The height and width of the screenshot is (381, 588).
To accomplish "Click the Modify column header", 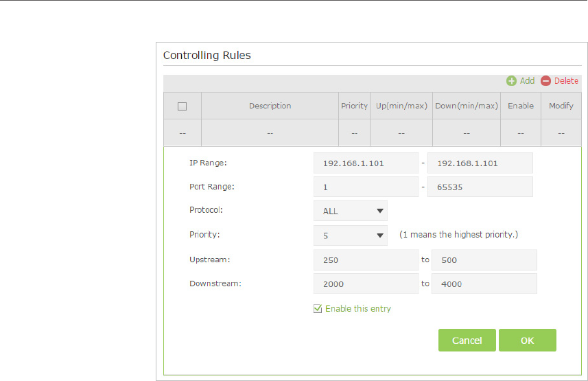I will [x=561, y=106].
